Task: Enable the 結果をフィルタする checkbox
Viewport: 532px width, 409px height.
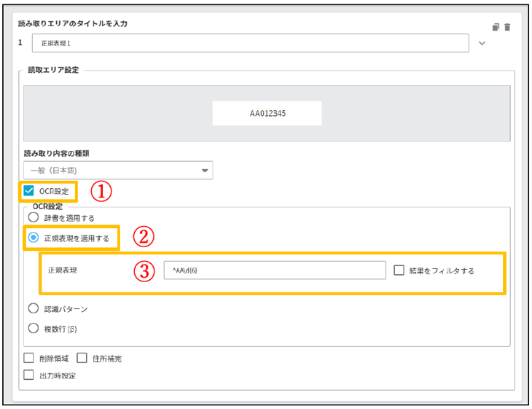Action: [399, 270]
